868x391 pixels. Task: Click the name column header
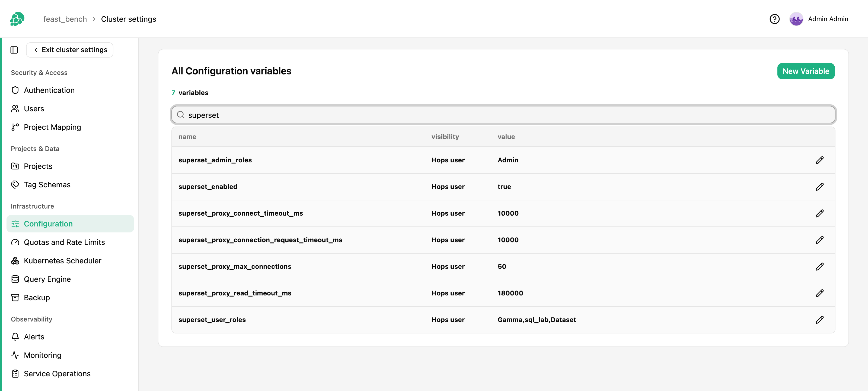187,137
